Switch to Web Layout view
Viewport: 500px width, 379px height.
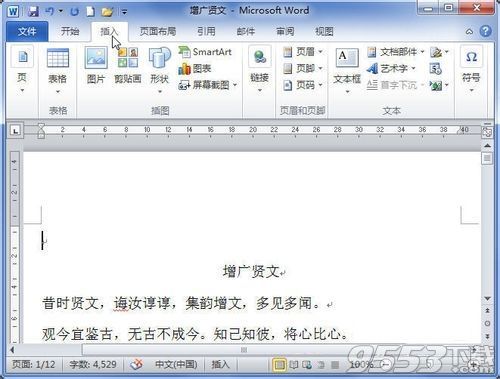tap(307, 365)
